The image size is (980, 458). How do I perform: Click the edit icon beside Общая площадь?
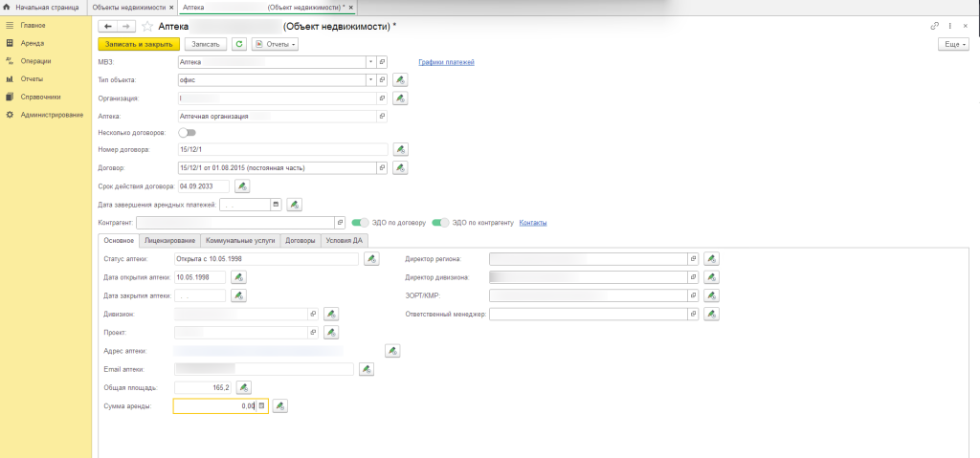coord(244,387)
